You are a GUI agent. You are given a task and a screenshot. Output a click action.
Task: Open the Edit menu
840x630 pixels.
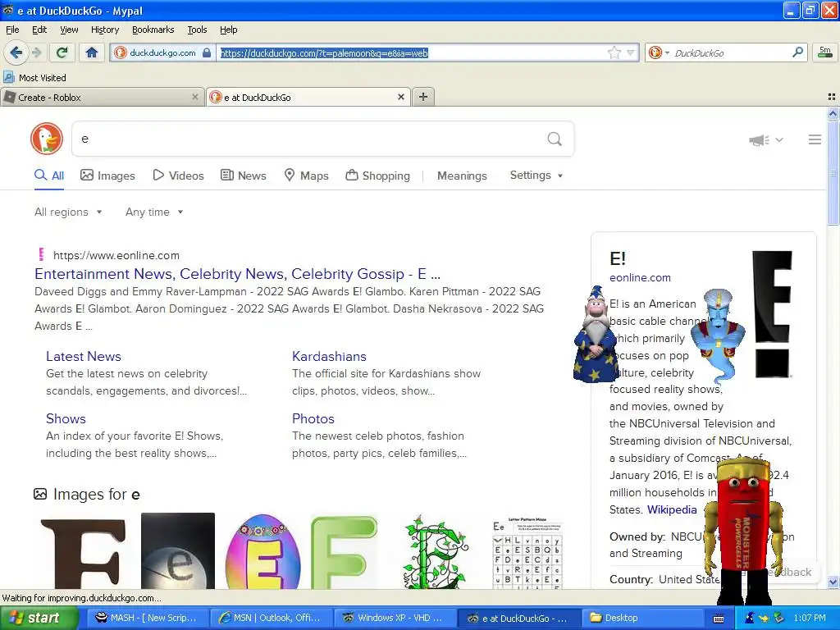click(39, 30)
